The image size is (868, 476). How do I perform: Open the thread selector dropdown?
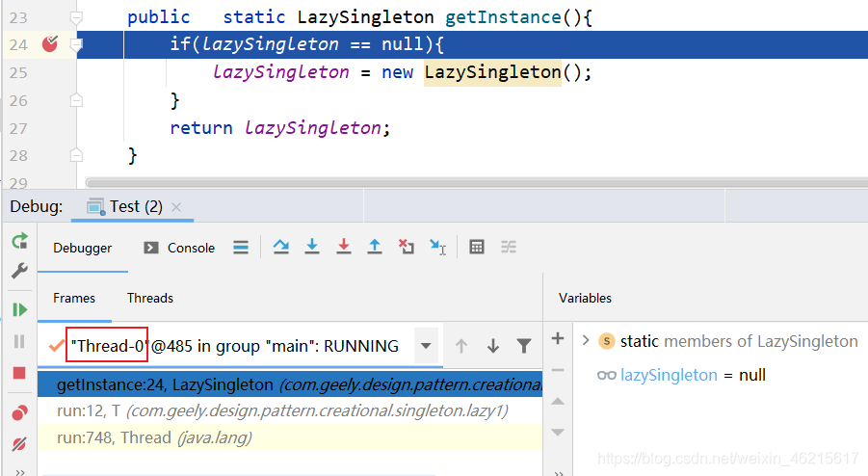pyautogui.click(x=426, y=346)
